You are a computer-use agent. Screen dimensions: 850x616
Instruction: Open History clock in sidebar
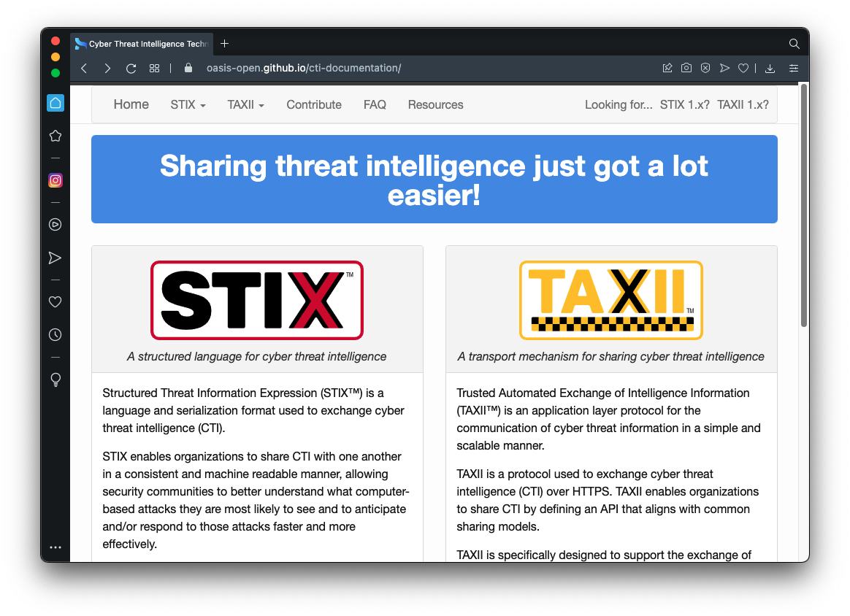(x=55, y=335)
